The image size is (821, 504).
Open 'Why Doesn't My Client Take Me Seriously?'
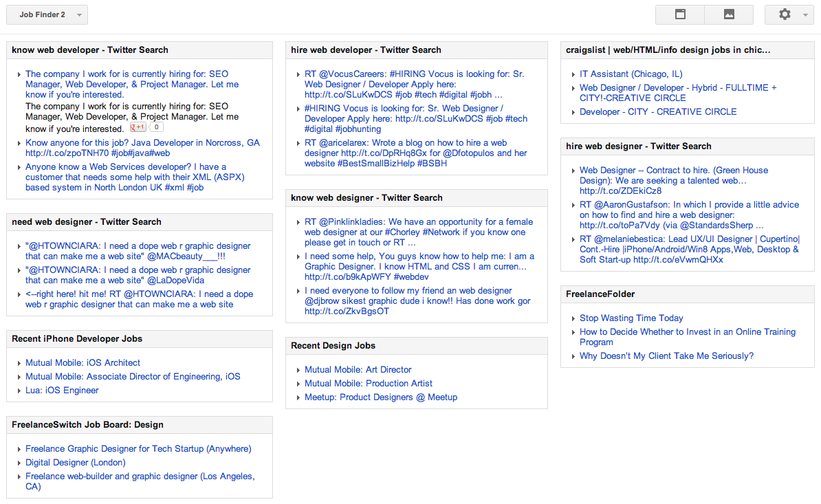tap(666, 355)
